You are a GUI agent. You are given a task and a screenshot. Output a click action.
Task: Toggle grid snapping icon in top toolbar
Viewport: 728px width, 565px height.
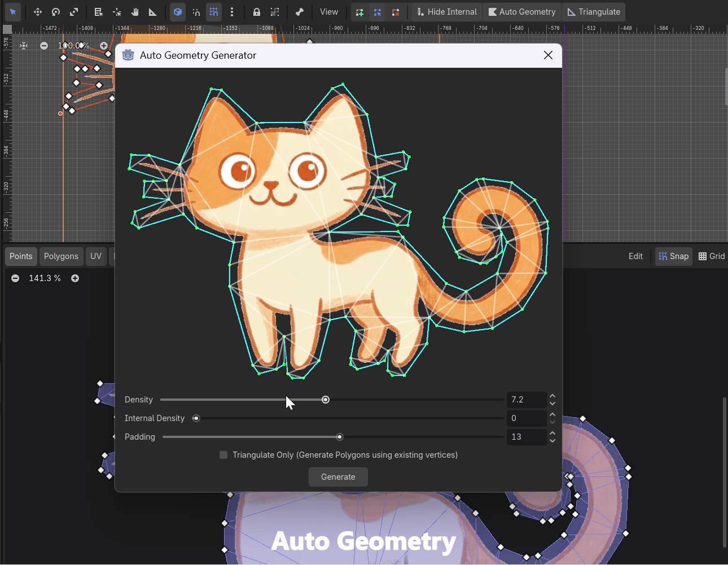point(214,12)
